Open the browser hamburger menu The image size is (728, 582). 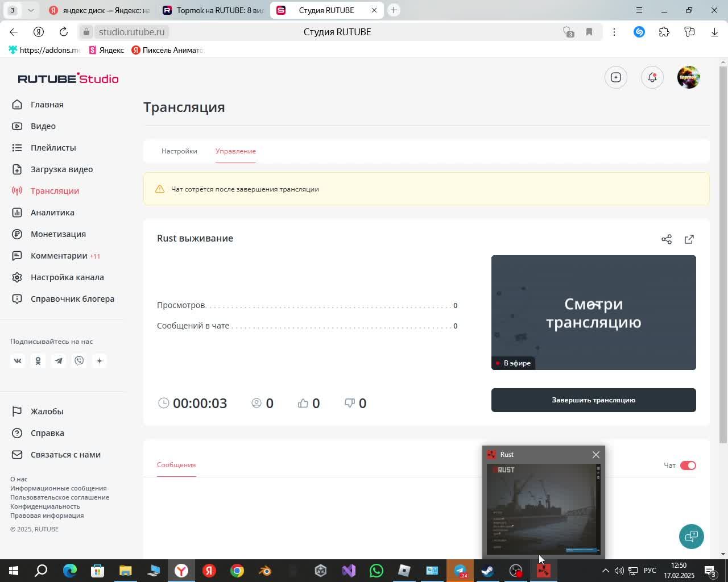pos(639,10)
